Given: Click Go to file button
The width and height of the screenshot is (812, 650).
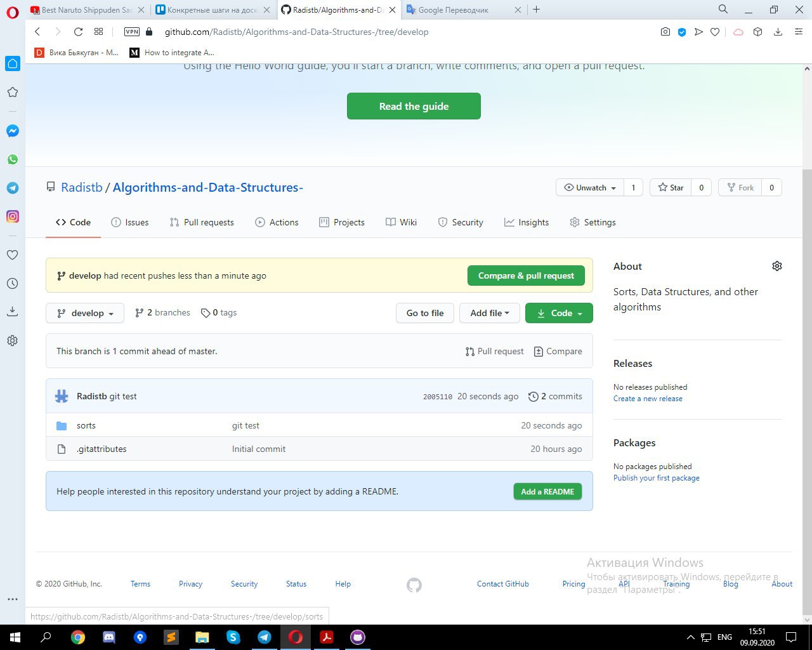Looking at the screenshot, I should [425, 313].
